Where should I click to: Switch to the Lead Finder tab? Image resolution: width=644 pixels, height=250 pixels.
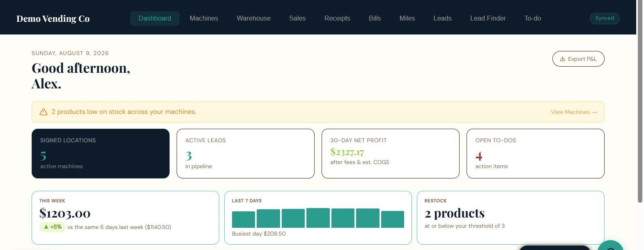point(488,19)
